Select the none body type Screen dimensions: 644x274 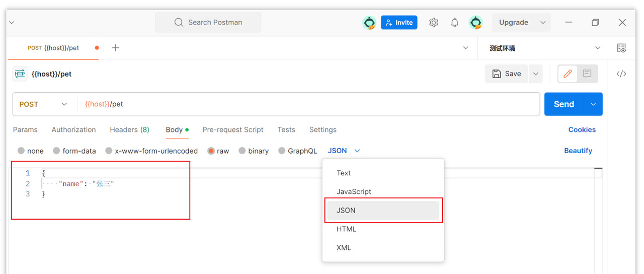pos(21,151)
